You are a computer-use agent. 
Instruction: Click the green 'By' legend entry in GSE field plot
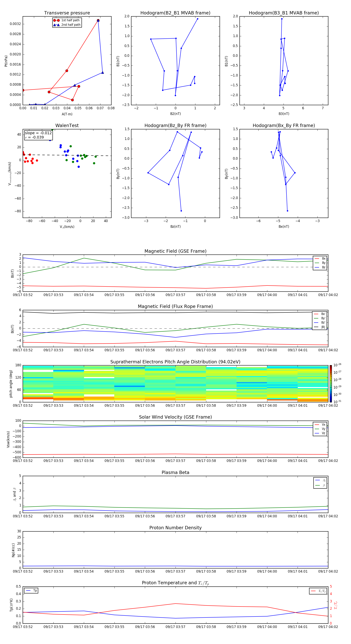point(320,263)
